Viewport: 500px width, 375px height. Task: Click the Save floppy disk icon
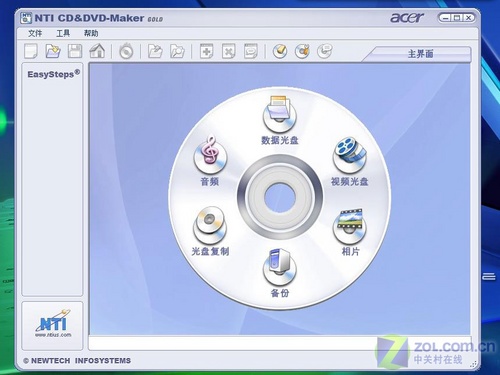pyautogui.click(x=75, y=52)
